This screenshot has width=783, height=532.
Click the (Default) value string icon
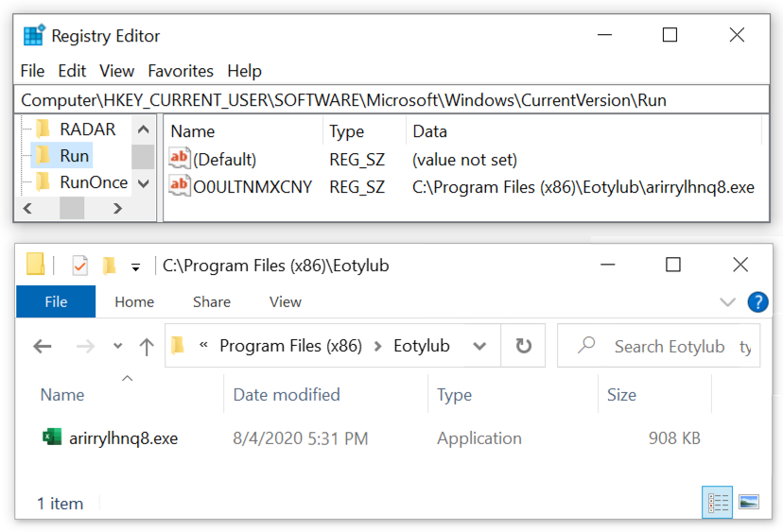180,159
